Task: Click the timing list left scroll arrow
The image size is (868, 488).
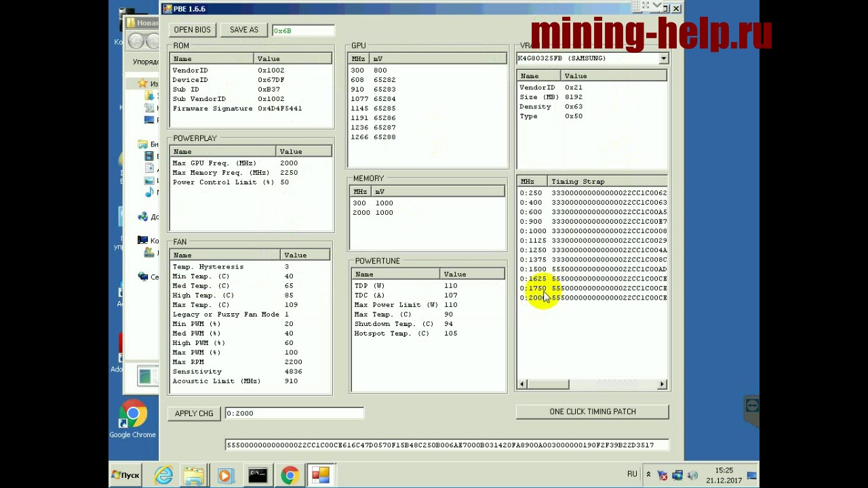Action: [522, 384]
